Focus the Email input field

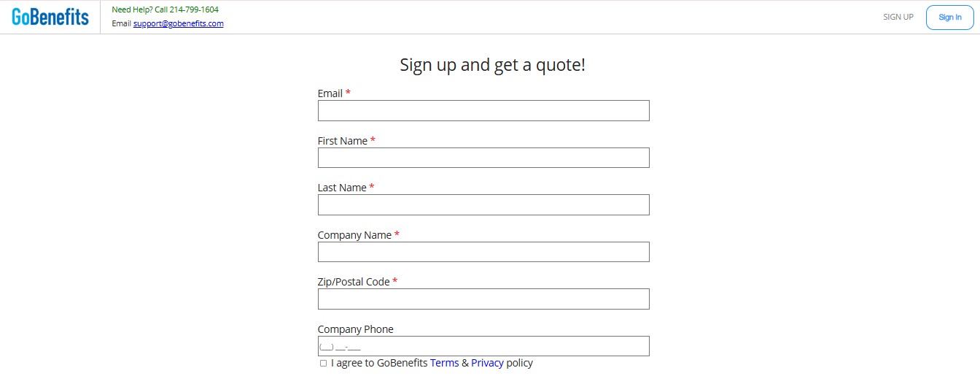coord(483,111)
